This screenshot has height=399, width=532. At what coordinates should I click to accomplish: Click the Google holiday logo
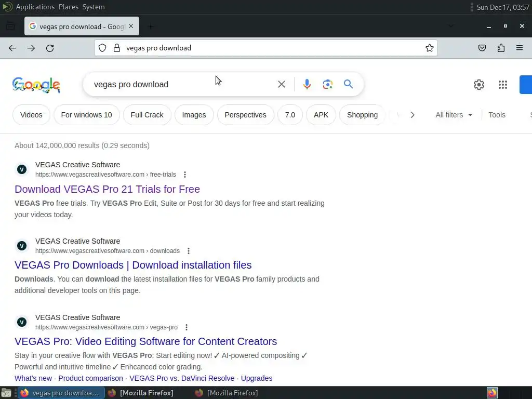[36, 85]
